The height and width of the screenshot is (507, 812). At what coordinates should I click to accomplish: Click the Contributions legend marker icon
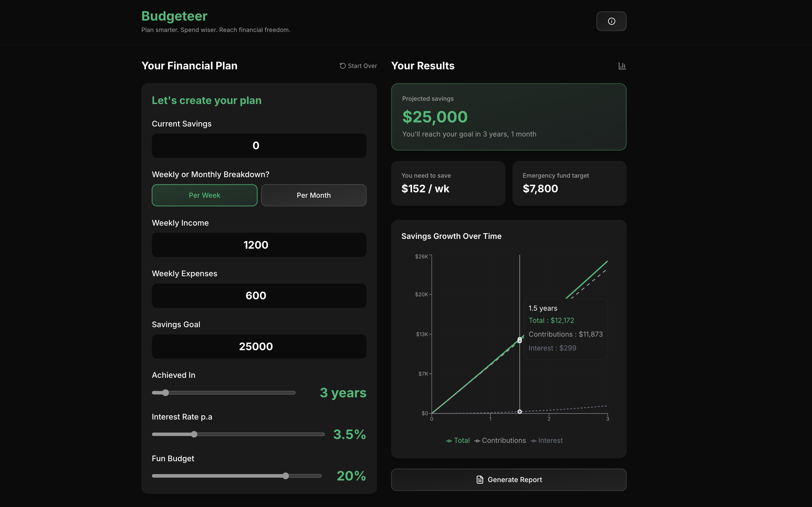point(477,441)
